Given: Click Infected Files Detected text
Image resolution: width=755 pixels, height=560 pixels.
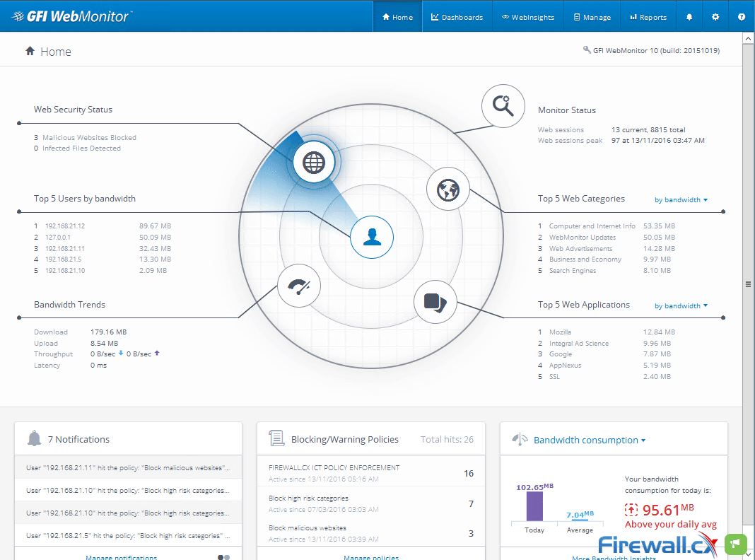Looking at the screenshot, I should pyautogui.click(x=81, y=148).
